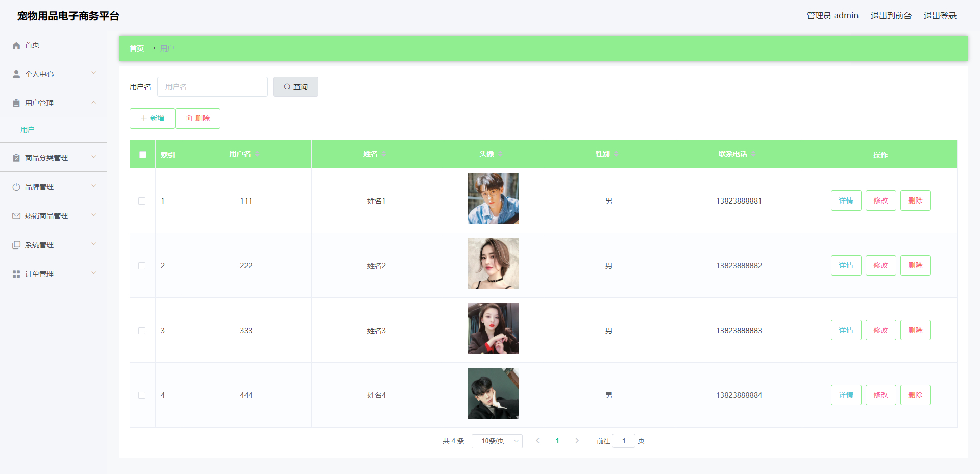980x474 pixels.
Task: Click the sort arrows in 头像 column header
Action: tap(500, 154)
